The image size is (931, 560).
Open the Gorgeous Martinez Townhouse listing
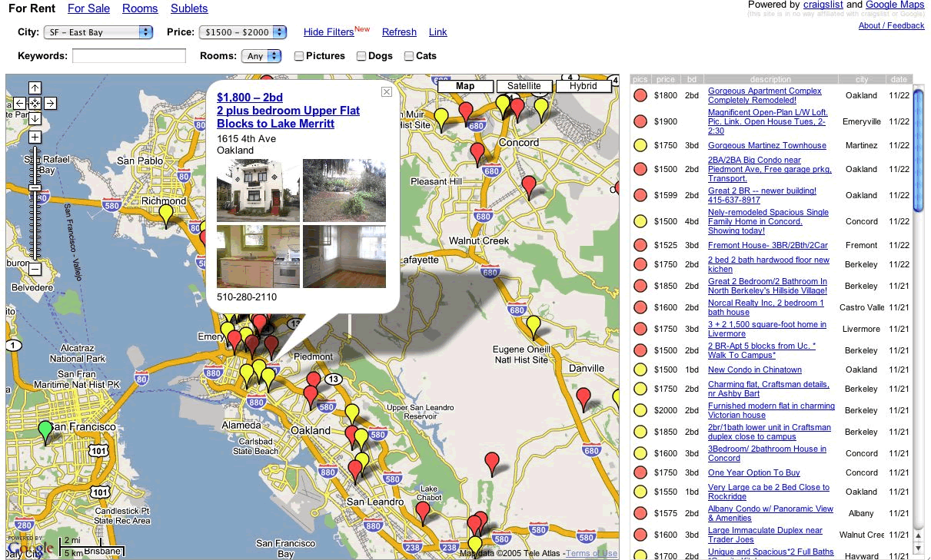coord(767,145)
